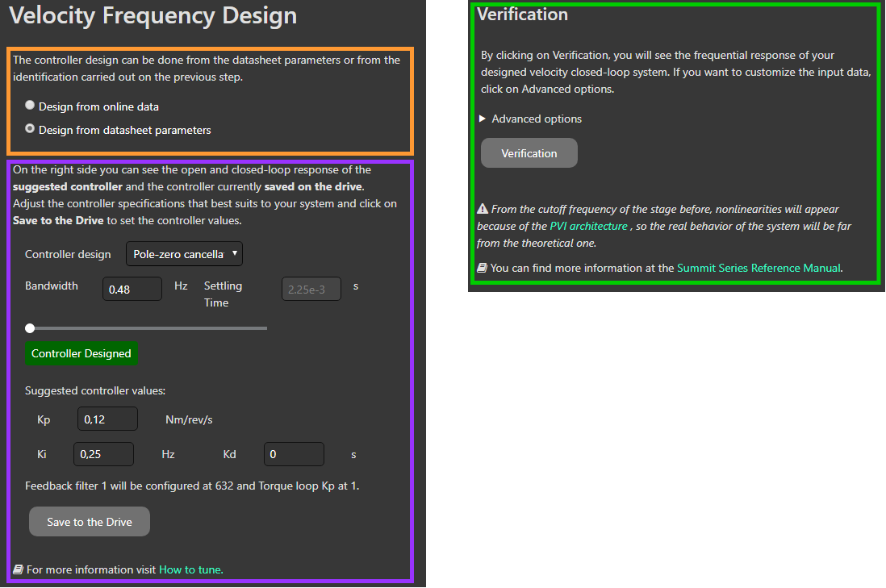Select Design from online data option
The width and height of the screenshot is (886, 588).
point(30,106)
